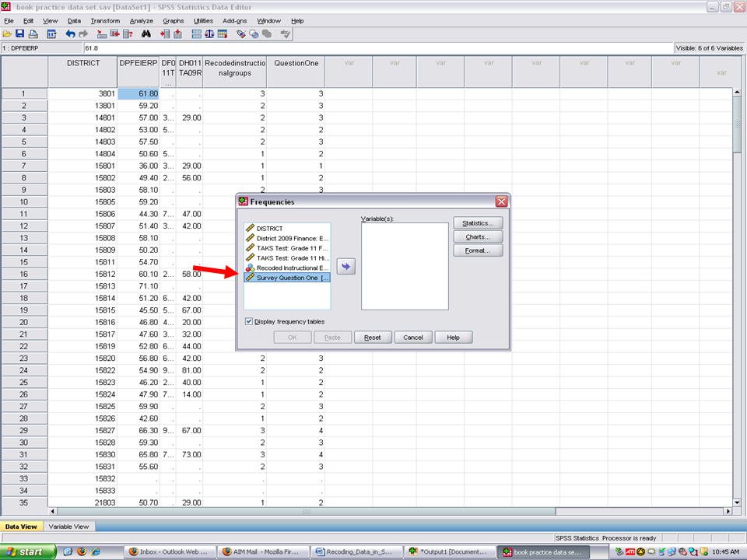Click the Print toolbar icon
This screenshot has width=747, height=560.
point(33,34)
